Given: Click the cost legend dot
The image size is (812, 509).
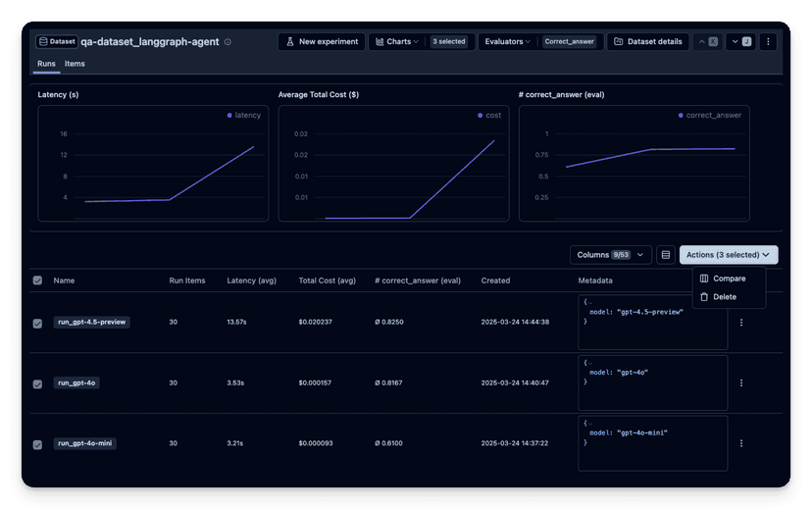Looking at the screenshot, I should pyautogui.click(x=481, y=116).
